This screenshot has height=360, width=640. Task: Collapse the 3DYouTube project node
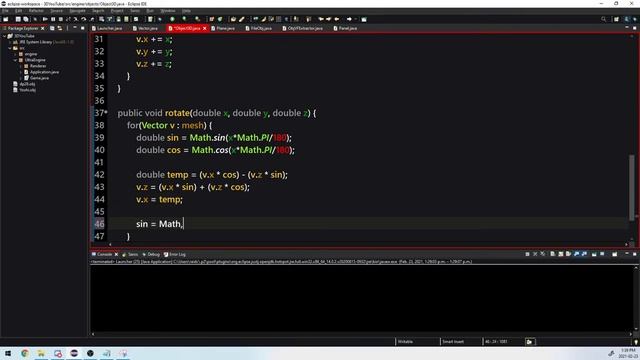[4, 36]
